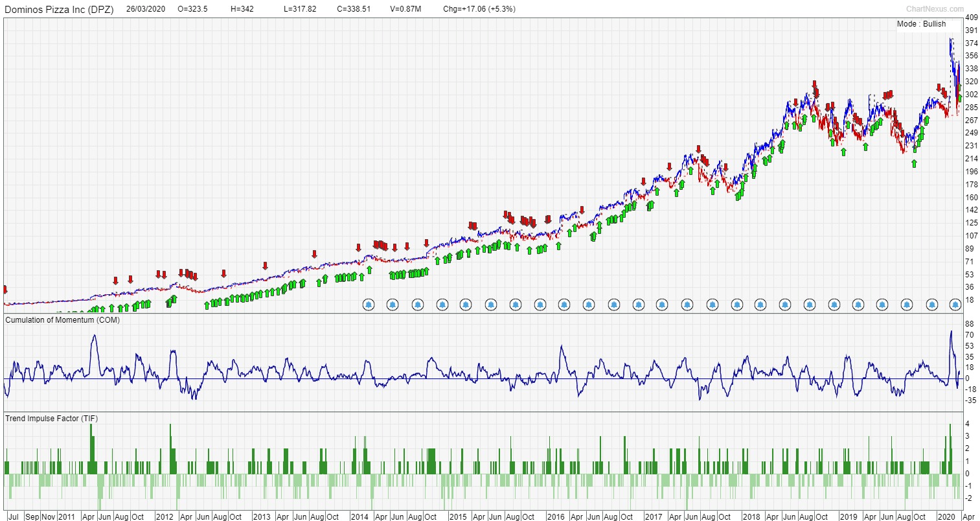Click the 2019 year label on time axis

click(849, 516)
